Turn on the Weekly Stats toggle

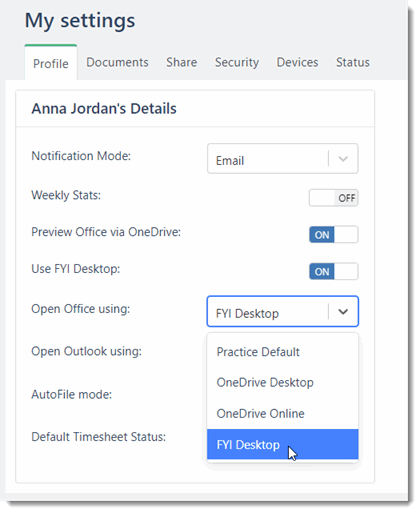[334, 198]
